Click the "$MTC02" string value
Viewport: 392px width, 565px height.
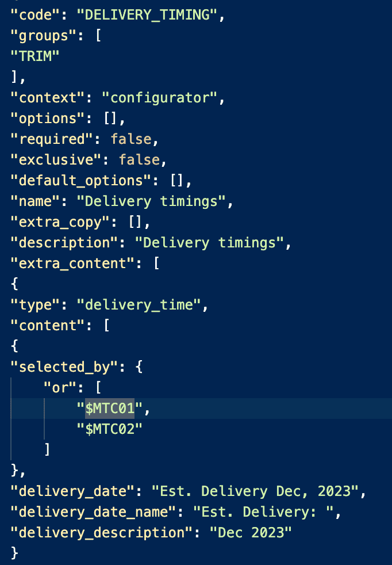109,429
